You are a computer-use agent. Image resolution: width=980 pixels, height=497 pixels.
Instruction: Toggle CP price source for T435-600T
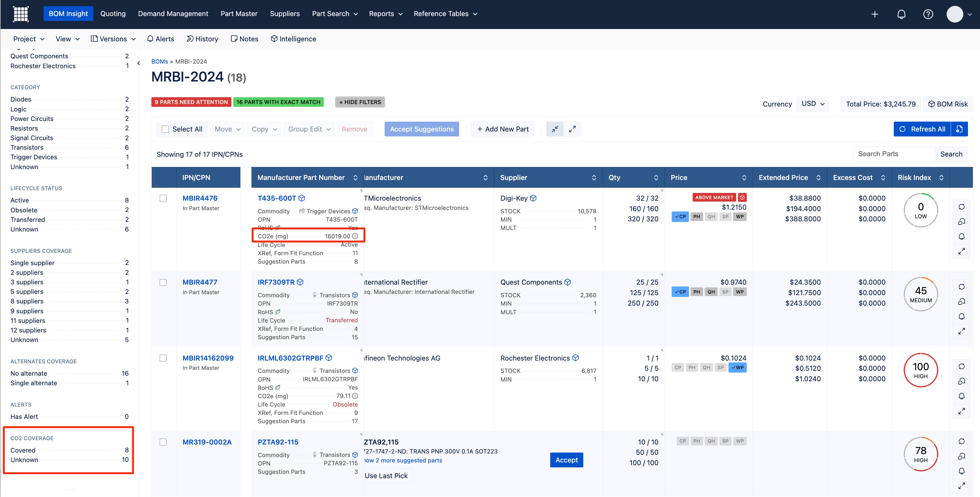click(x=680, y=217)
